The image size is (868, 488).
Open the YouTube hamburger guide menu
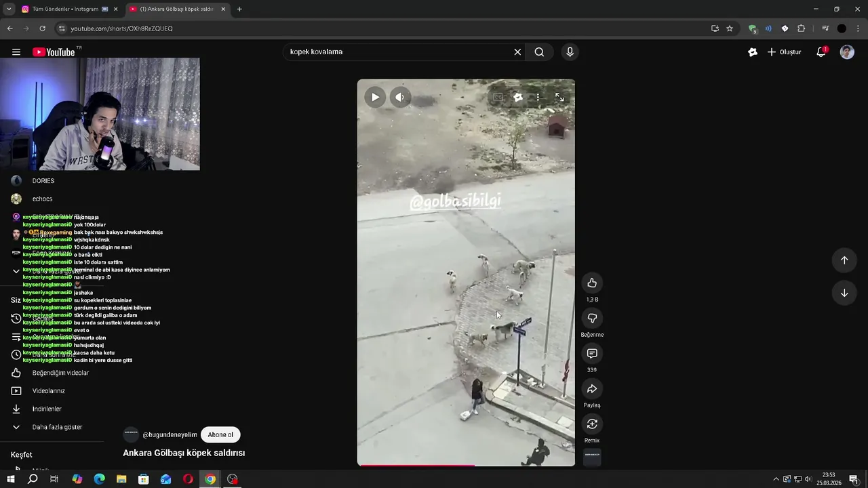16,52
